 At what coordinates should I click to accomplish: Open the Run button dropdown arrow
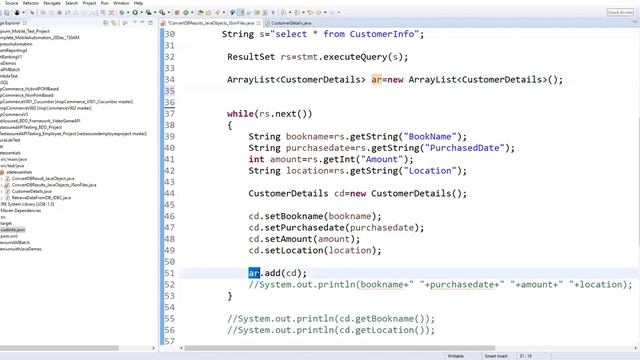pyautogui.click(x=141, y=12)
